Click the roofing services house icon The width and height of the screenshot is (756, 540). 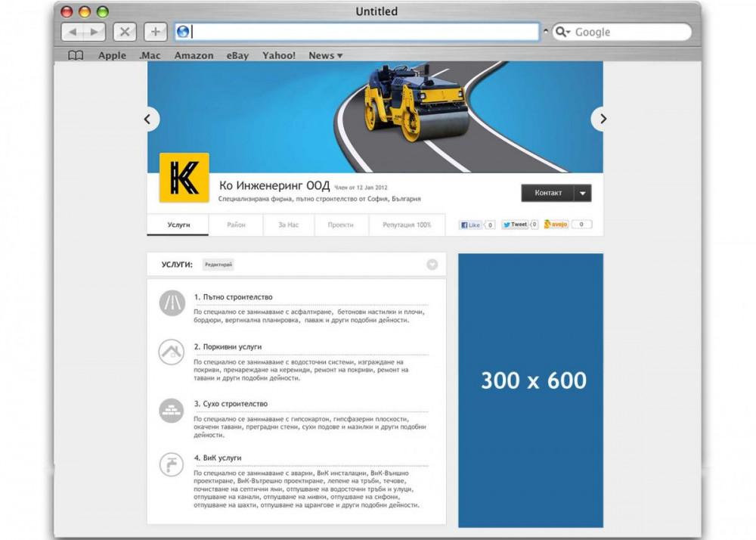(172, 352)
